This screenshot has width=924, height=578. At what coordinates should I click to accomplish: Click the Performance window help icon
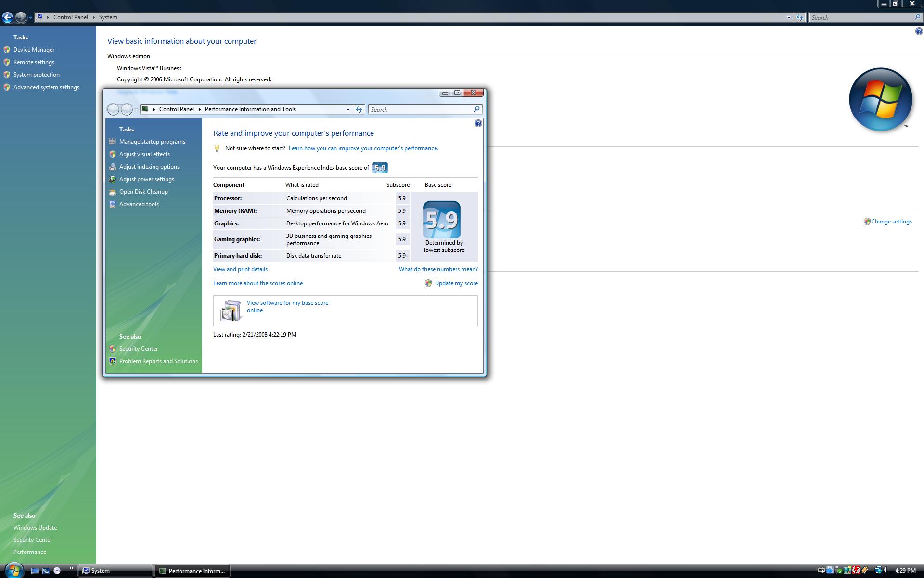pyautogui.click(x=478, y=124)
